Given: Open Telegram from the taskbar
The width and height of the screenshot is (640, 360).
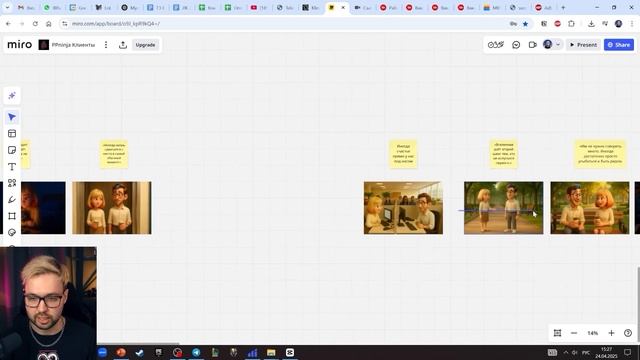Looking at the screenshot, I should pyautogui.click(x=196, y=352).
